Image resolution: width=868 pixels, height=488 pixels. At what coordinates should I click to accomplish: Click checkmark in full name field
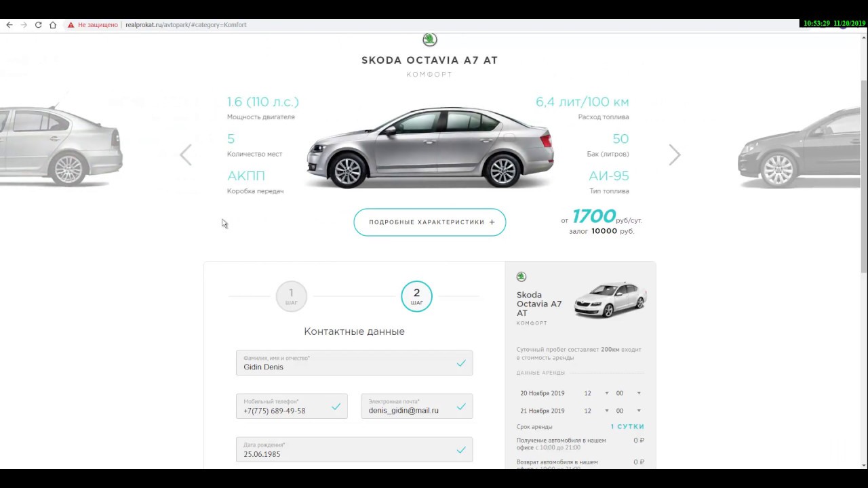point(461,363)
